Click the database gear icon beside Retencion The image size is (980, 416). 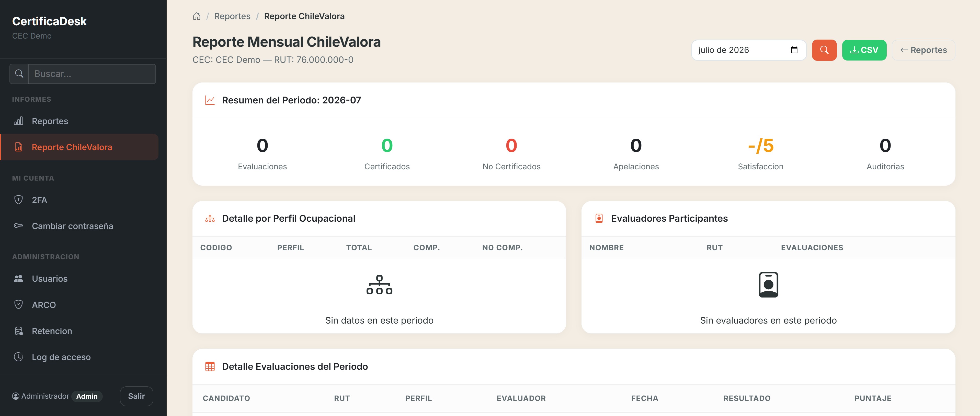coord(18,331)
